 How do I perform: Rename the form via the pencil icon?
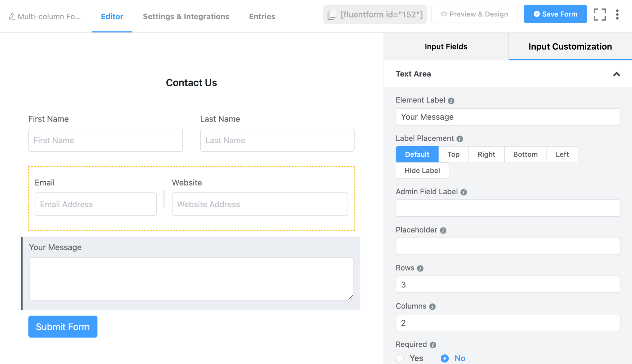tap(11, 17)
